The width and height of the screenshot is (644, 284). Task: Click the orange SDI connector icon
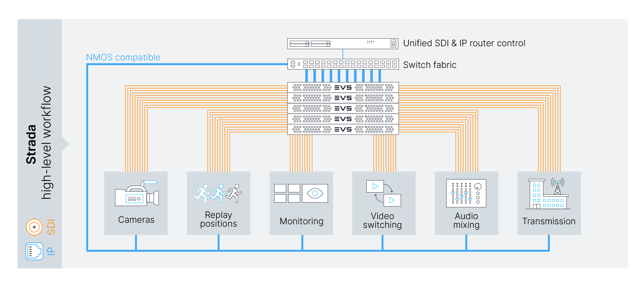coord(34,227)
